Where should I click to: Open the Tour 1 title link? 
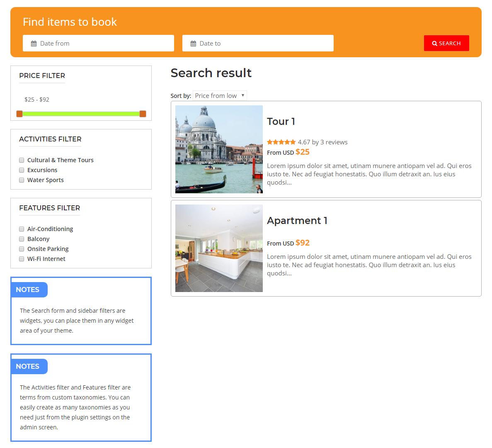tap(281, 122)
